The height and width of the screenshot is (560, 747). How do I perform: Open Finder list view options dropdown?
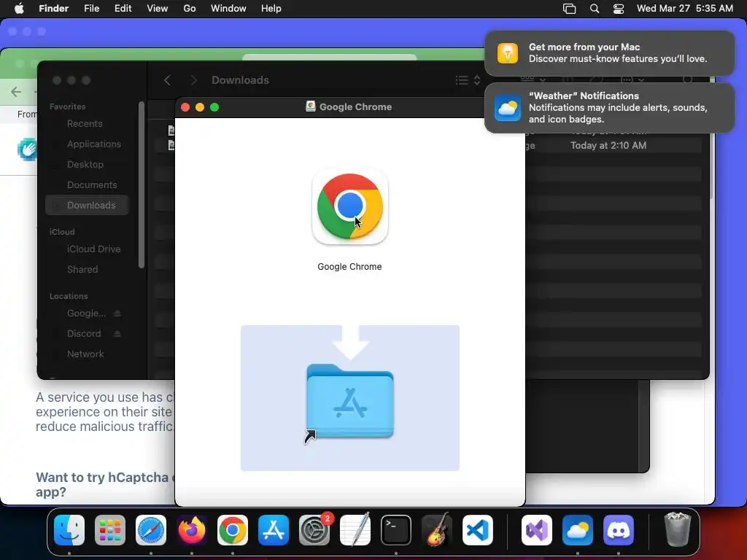468,80
